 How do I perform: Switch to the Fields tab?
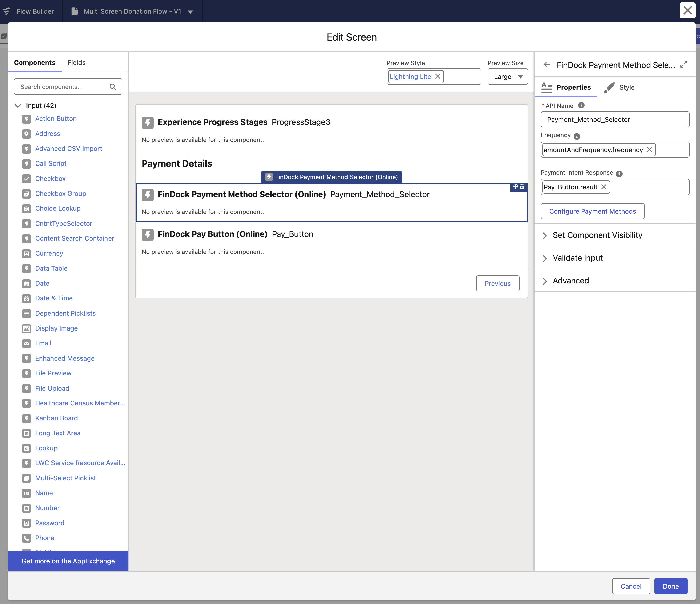coord(77,63)
